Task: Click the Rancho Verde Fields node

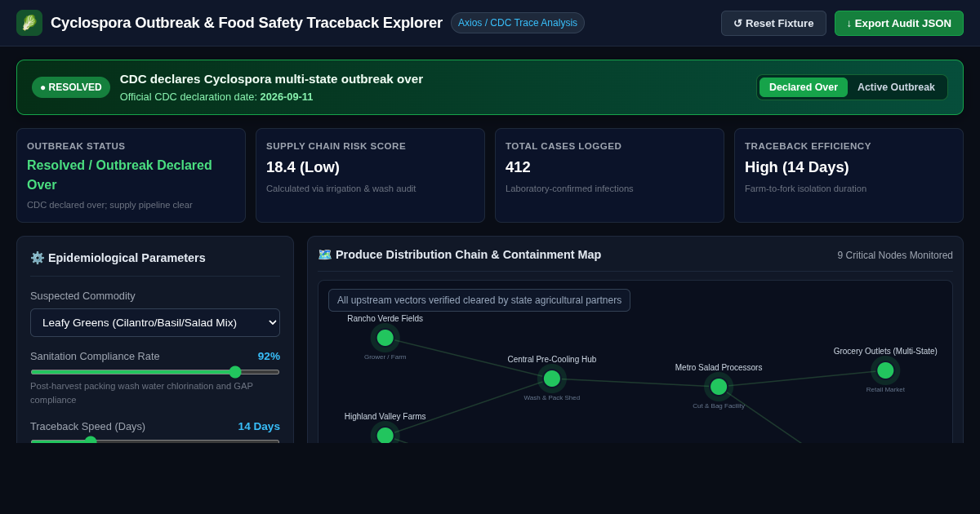Action: [x=385, y=338]
